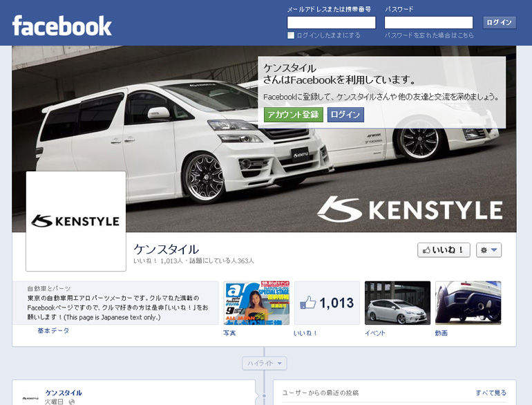Click the green アカウント登録 button

coord(293,115)
